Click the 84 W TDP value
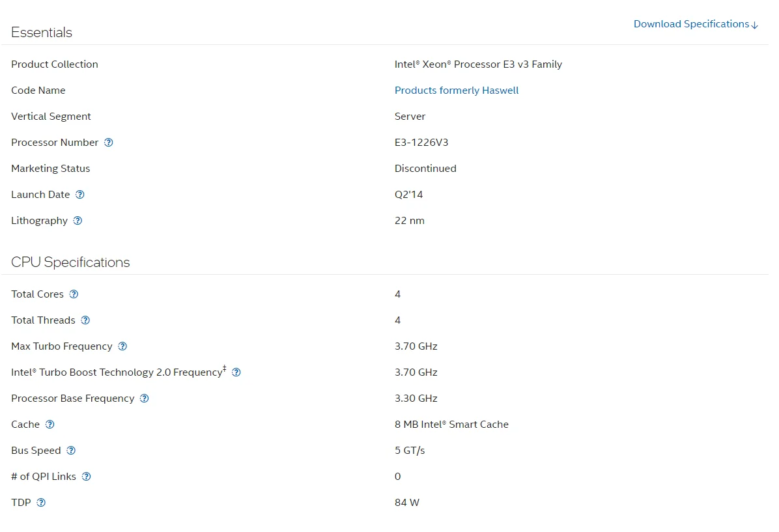779x532 pixels. 407,503
